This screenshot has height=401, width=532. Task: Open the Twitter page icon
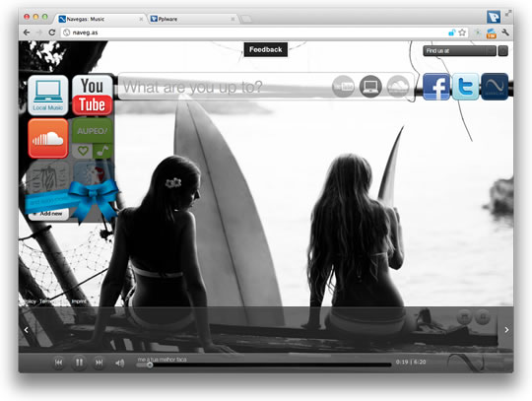[x=465, y=87]
